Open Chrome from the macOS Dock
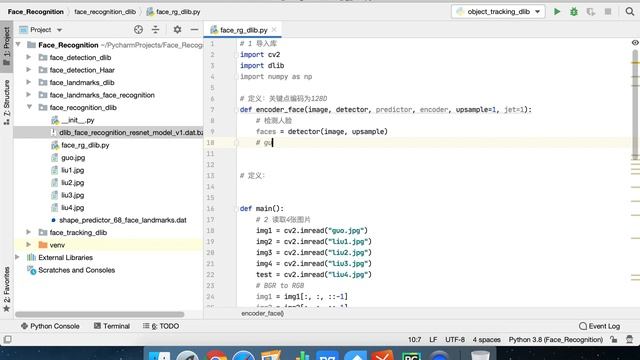Viewport: 640px width, 360px height. click(x=216, y=355)
